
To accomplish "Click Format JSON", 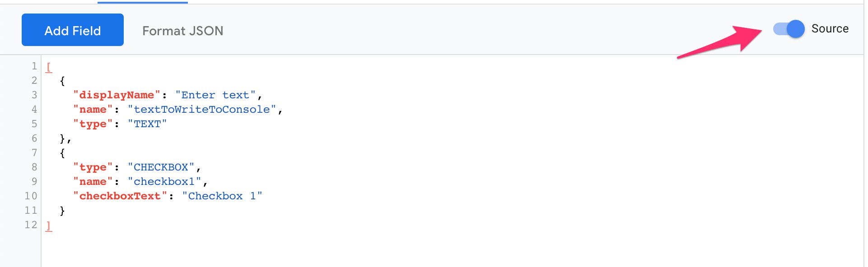I will pos(183,31).
